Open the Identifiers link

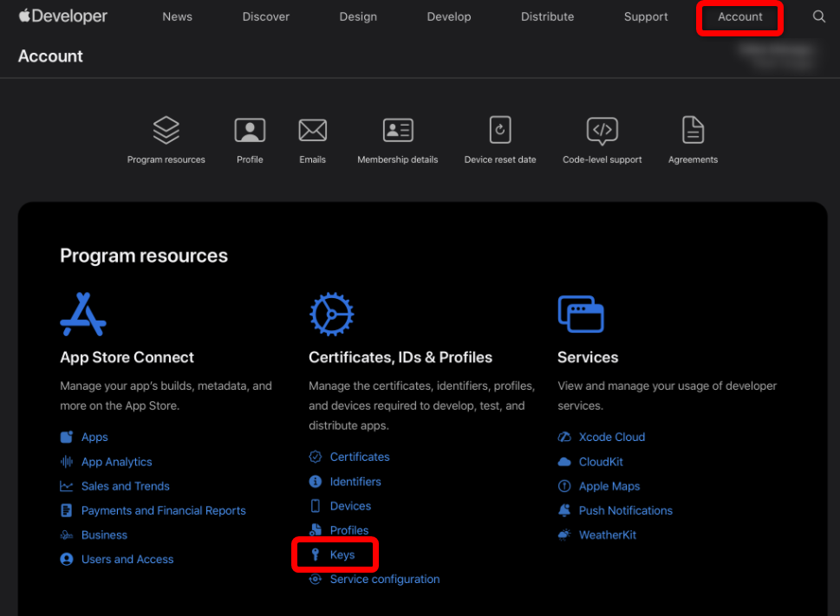355,482
